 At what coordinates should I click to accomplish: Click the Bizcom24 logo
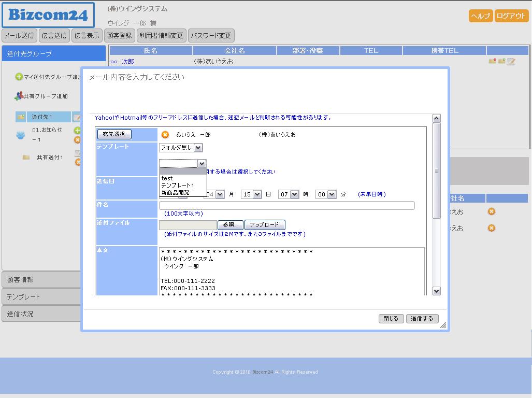coord(48,15)
